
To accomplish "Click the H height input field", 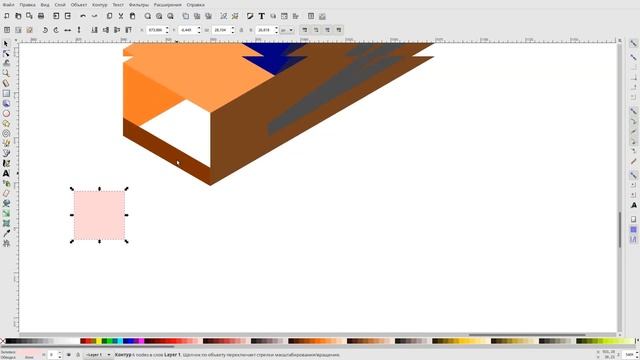I will pyautogui.click(x=267, y=30).
